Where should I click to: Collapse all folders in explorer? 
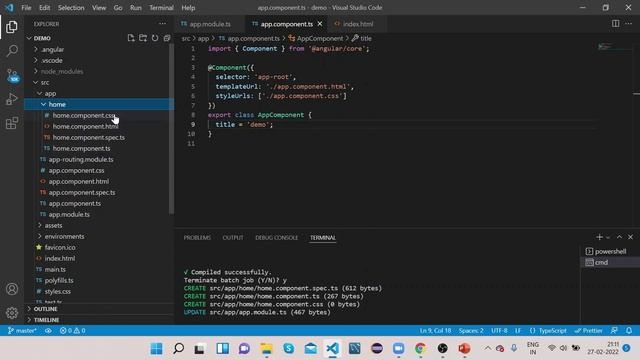click(x=167, y=38)
